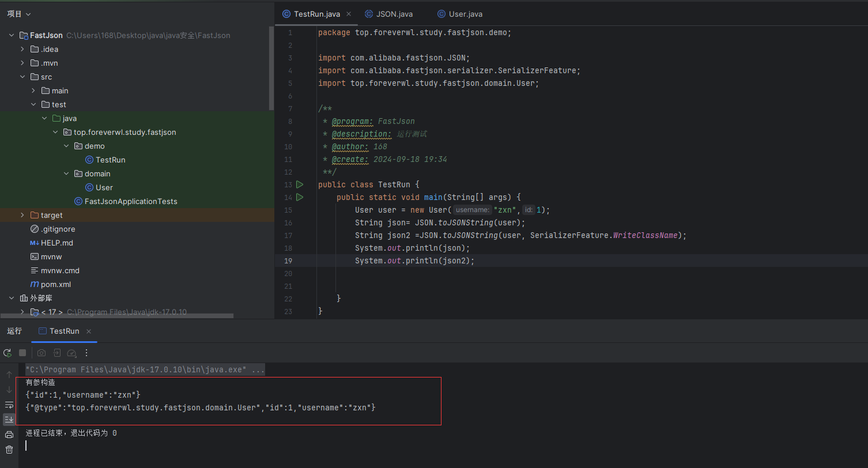Viewport: 868px width, 468px height.
Task: Expand the main folder
Action: point(33,90)
